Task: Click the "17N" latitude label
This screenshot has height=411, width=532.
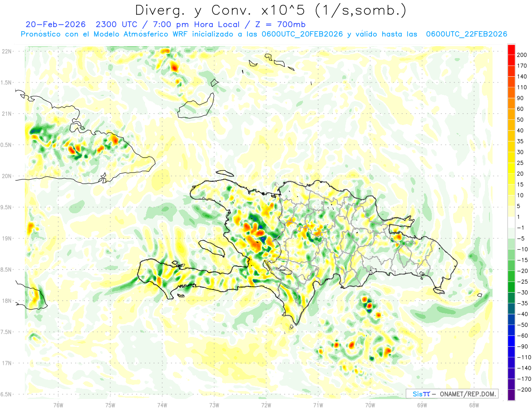Action: (7, 363)
